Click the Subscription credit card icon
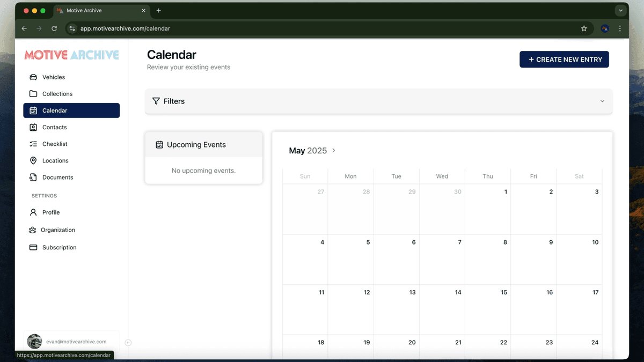The height and width of the screenshot is (362, 644). click(33, 247)
